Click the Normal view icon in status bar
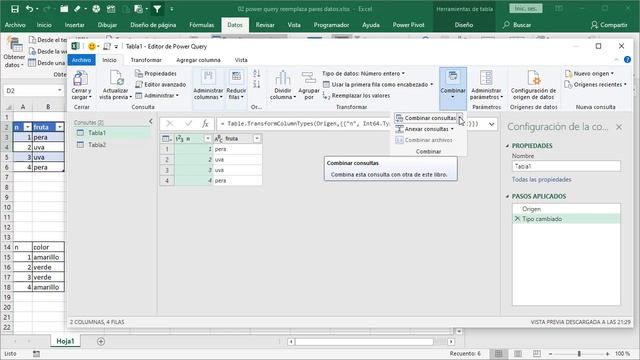The image size is (640, 360). tap(498, 353)
